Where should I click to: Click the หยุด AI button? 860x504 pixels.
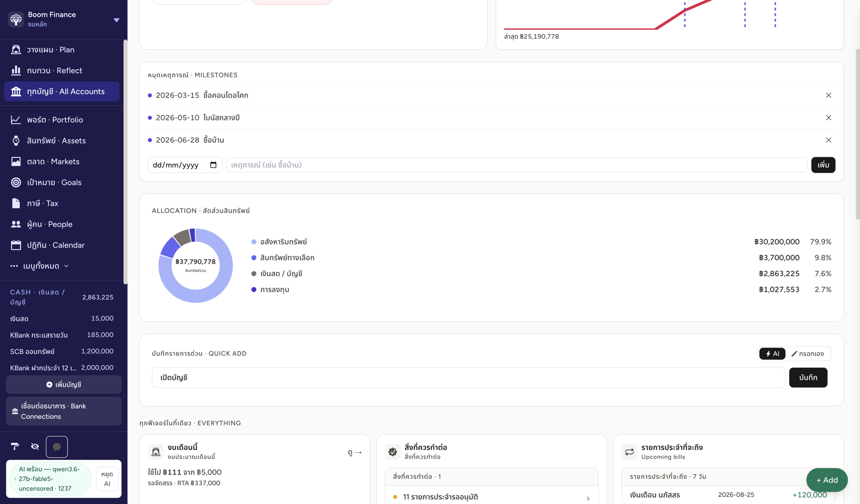(107, 479)
